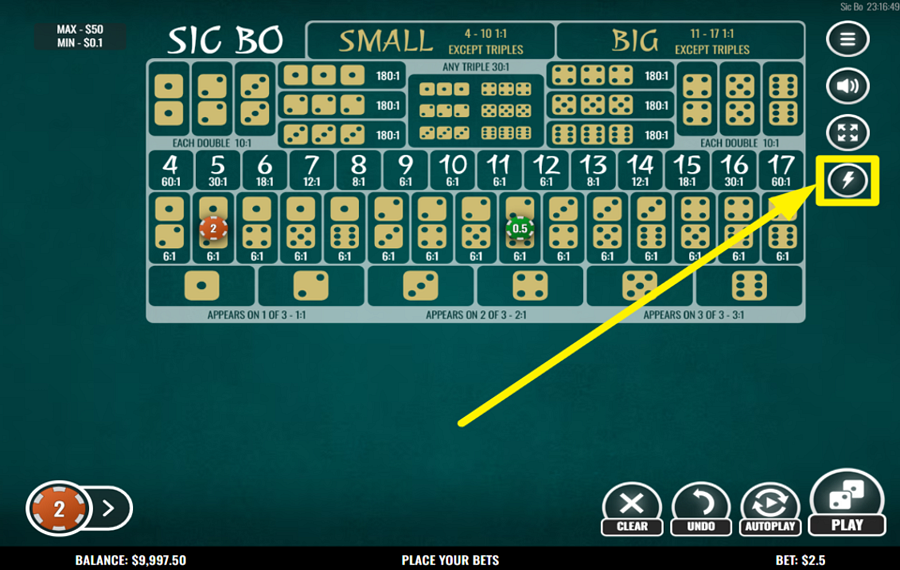Bet on double ones
This screenshot has height=570, width=900.
[x=169, y=100]
